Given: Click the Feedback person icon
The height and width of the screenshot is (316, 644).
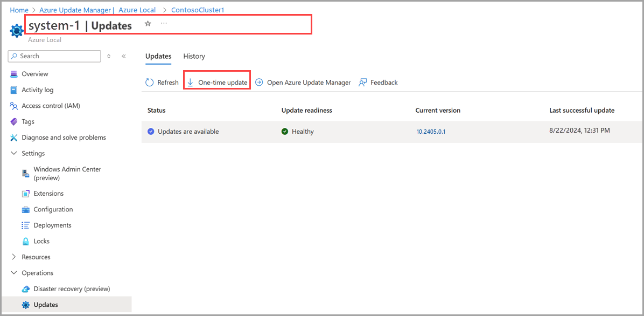Looking at the screenshot, I should tap(363, 83).
